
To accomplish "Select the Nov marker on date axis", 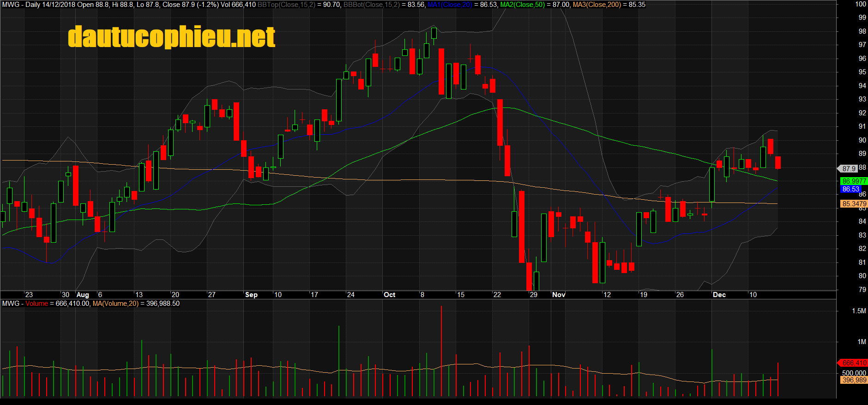I will coord(559,295).
